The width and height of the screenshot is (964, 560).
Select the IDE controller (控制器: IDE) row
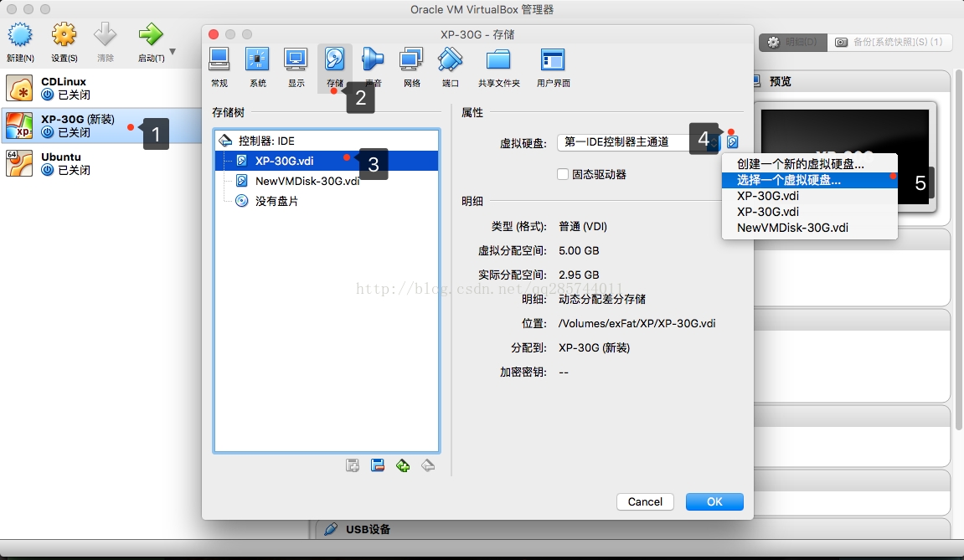327,141
